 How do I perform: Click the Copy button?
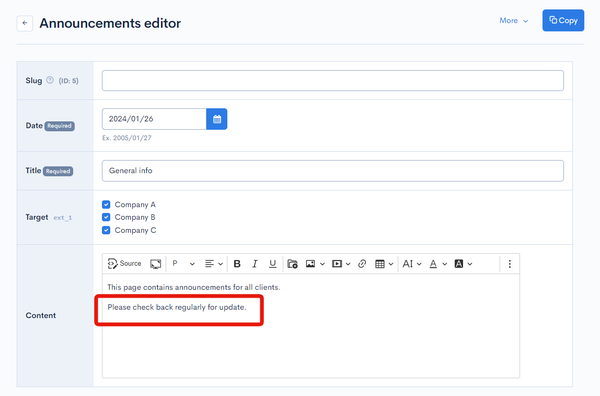[563, 20]
